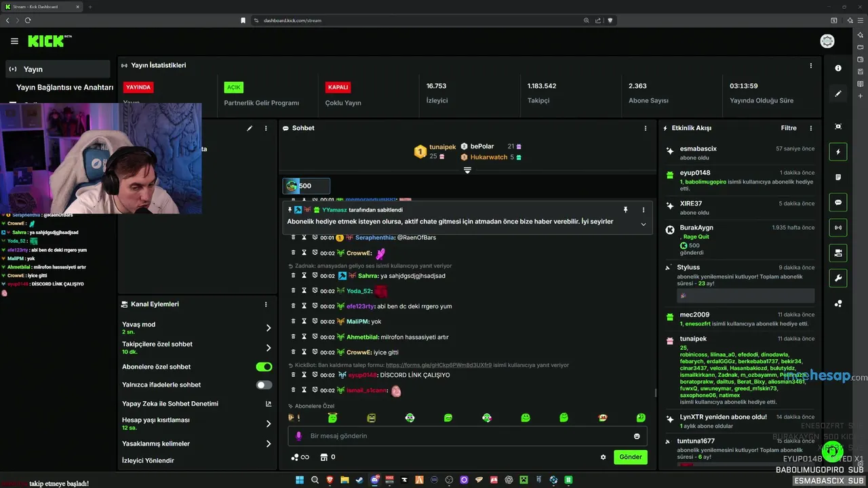Collapse the gifter leaderboard handle
This screenshot has width=868, height=488.
(x=467, y=170)
